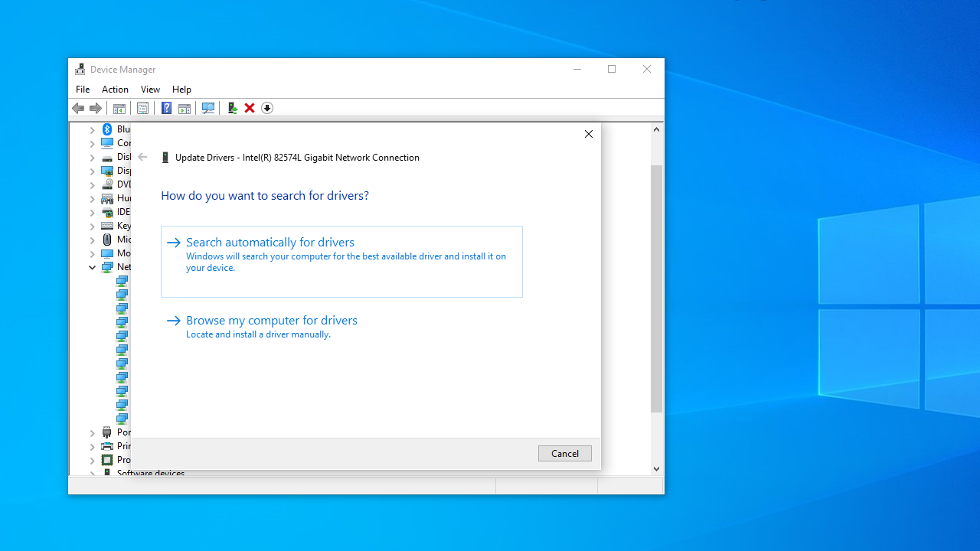980x551 pixels.
Task: Expand the Bluetooth tree category
Action: pyautogui.click(x=93, y=129)
